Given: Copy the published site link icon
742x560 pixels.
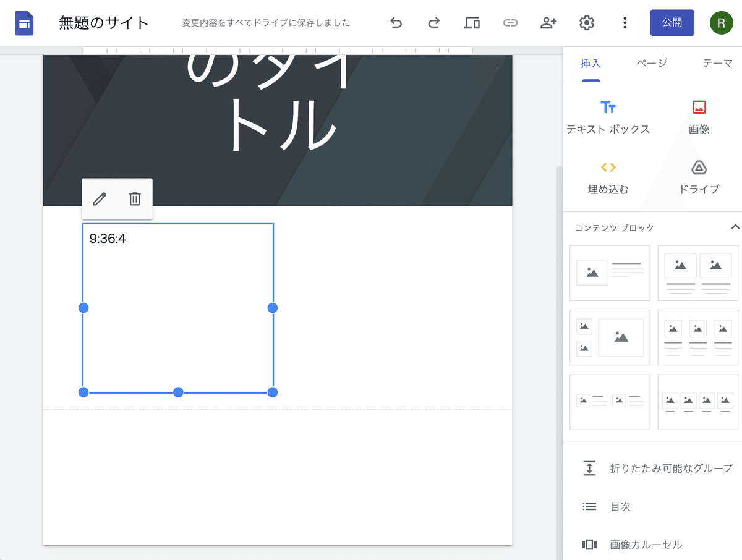Looking at the screenshot, I should click(x=510, y=23).
